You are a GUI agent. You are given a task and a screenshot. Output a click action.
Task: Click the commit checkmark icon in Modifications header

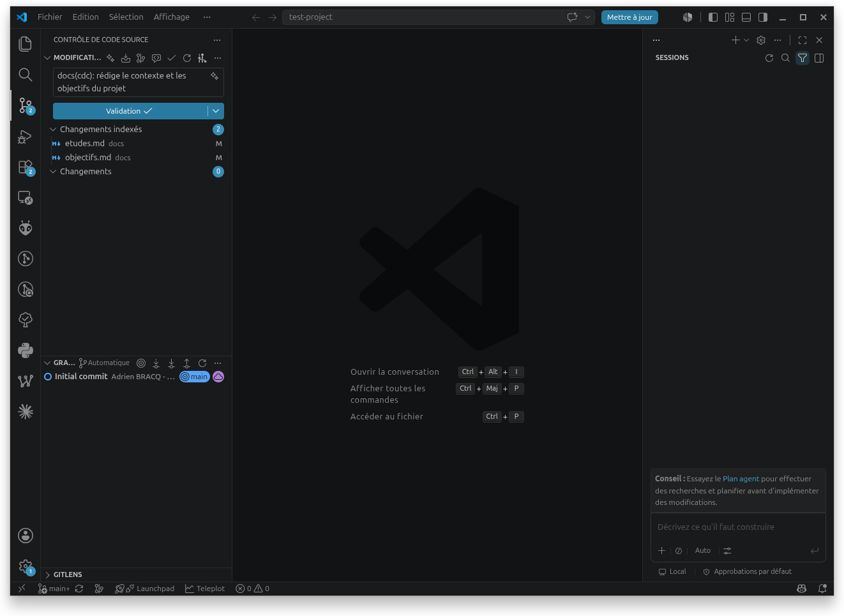(172, 58)
